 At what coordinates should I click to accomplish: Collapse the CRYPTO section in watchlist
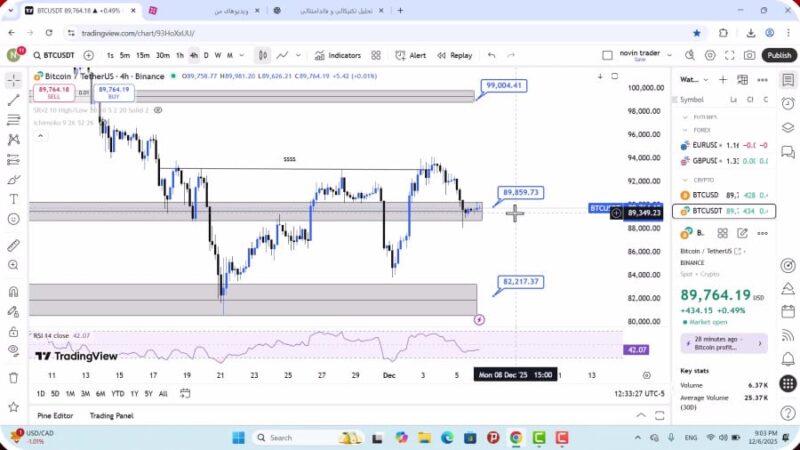[x=685, y=178]
